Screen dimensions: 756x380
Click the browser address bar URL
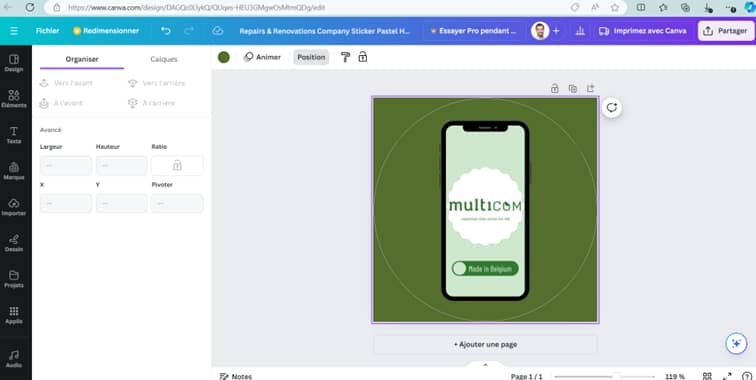click(x=196, y=7)
